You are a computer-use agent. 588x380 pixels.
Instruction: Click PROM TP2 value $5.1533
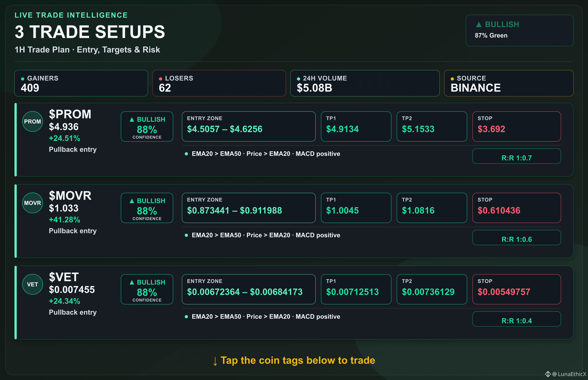[418, 129]
